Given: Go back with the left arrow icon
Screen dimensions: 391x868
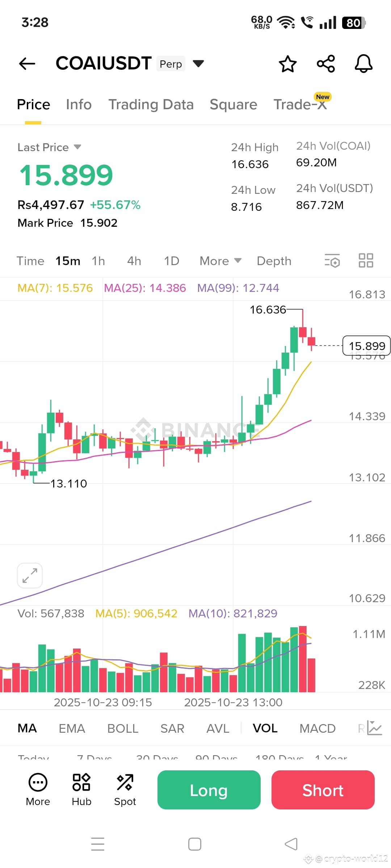Looking at the screenshot, I should pyautogui.click(x=27, y=64).
